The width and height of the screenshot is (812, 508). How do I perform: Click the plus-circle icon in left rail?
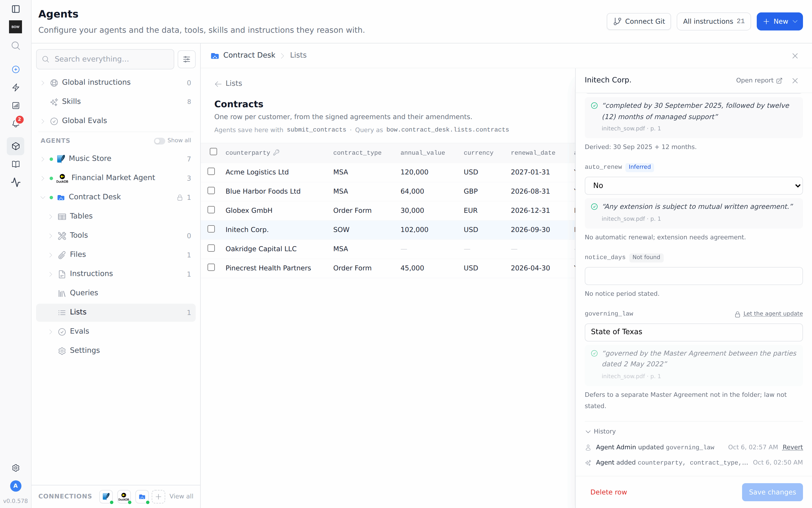point(16,69)
